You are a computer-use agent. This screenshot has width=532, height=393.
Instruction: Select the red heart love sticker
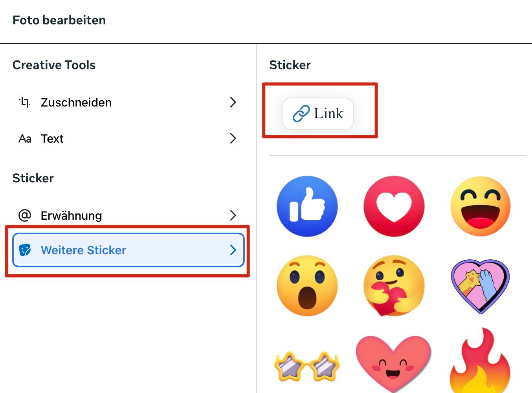click(x=394, y=206)
